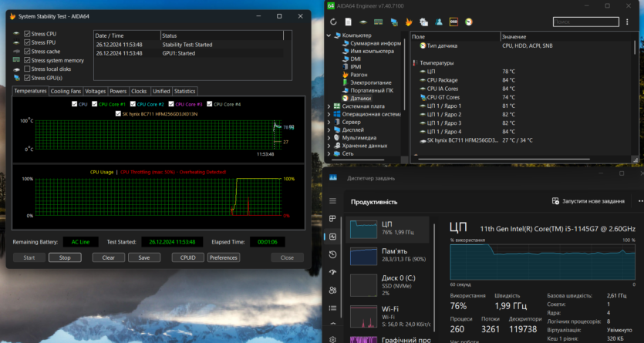
Task: Expand the Сеть tree node
Action: pyautogui.click(x=329, y=153)
